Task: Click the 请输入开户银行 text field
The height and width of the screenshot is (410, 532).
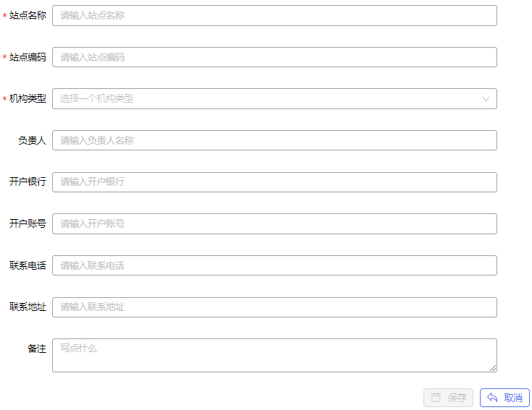Action: 274,182
